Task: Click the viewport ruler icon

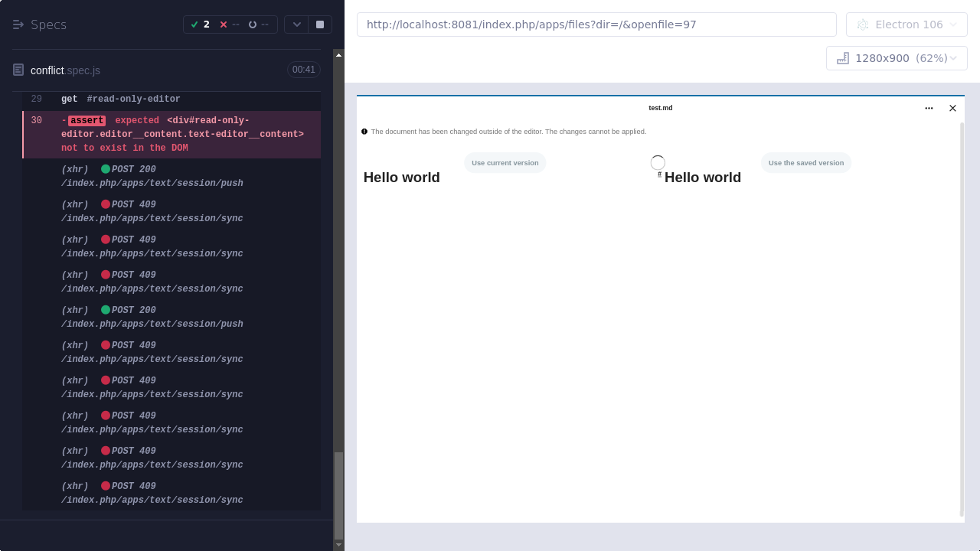Action: tap(843, 57)
